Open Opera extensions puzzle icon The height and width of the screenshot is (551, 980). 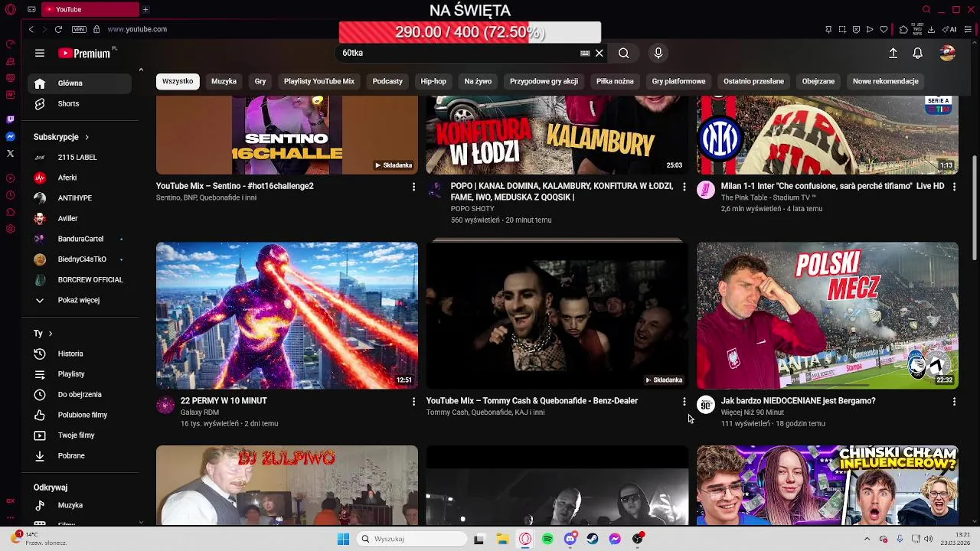(903, 29)
